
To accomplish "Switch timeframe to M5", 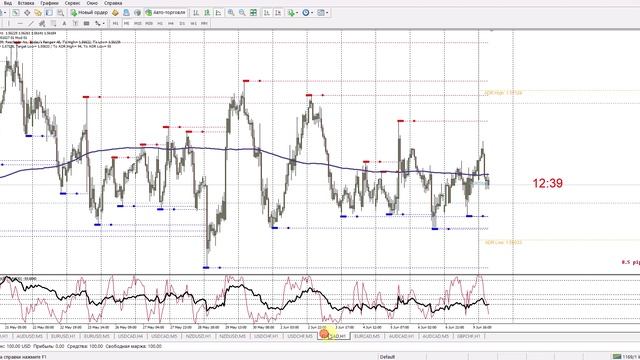I will coord(127,24).
